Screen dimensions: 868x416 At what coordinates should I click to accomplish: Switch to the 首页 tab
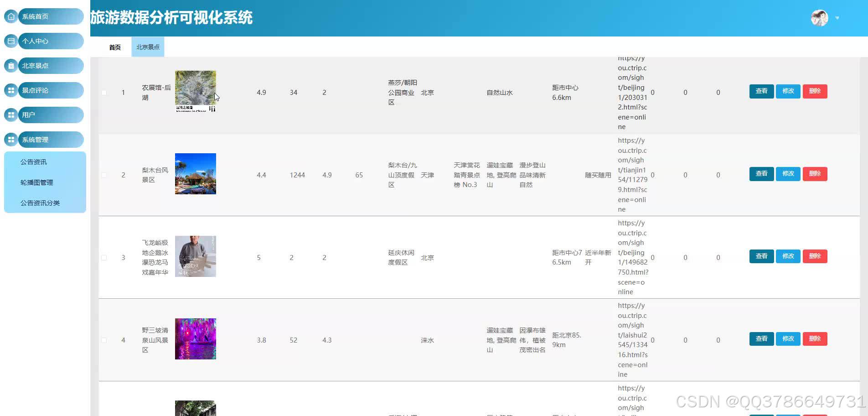(x=114, y=47)
